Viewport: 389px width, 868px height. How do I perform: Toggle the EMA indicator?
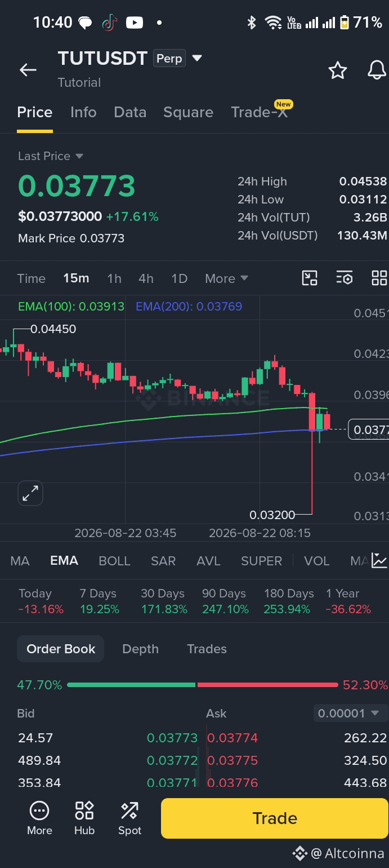[x=64, y=561]
